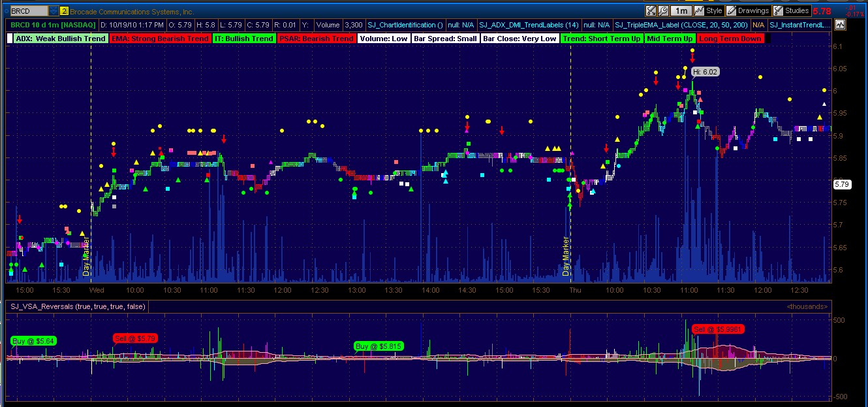Click the Mid Term Up label

tap(670, 39)
